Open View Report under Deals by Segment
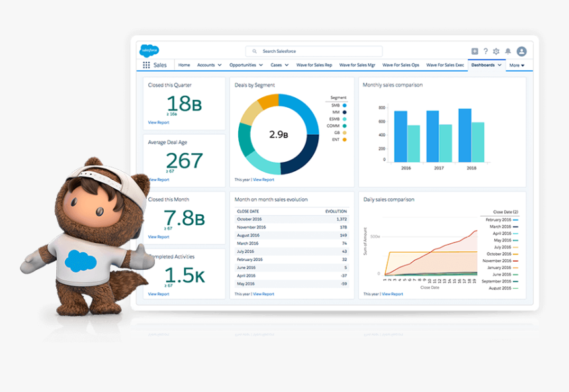 coord(263,180)
